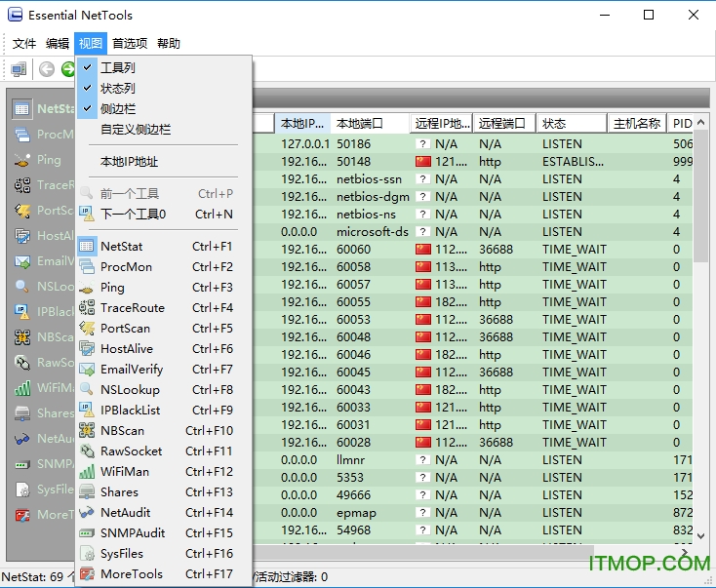
Task: Open the 首选项 menu
Action: pos(130,43)
